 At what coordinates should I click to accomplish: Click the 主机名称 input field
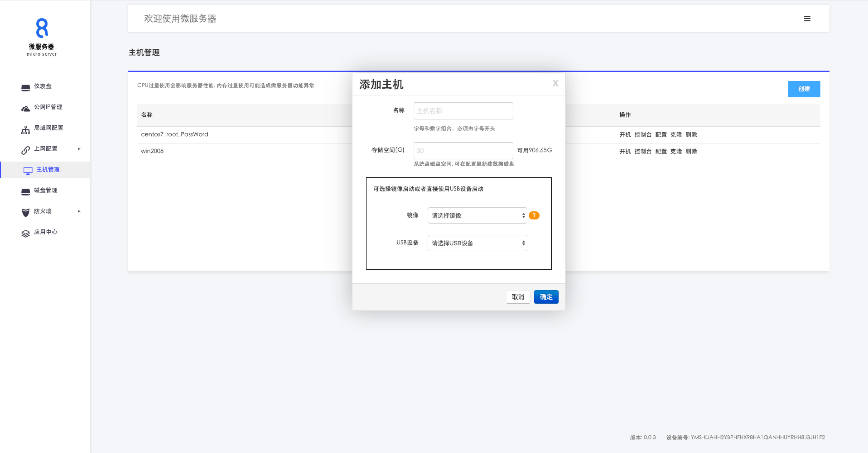coord(463,111)
